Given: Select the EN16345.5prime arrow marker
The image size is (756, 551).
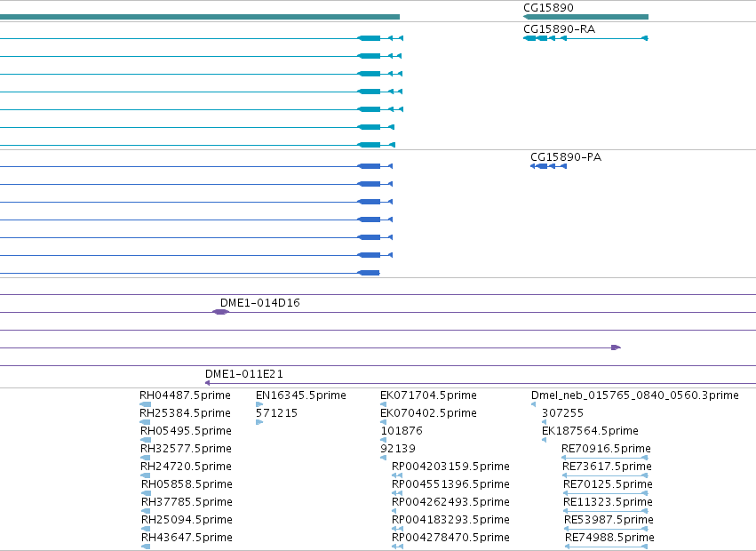Looking at the screenshot, I should 259,404.
